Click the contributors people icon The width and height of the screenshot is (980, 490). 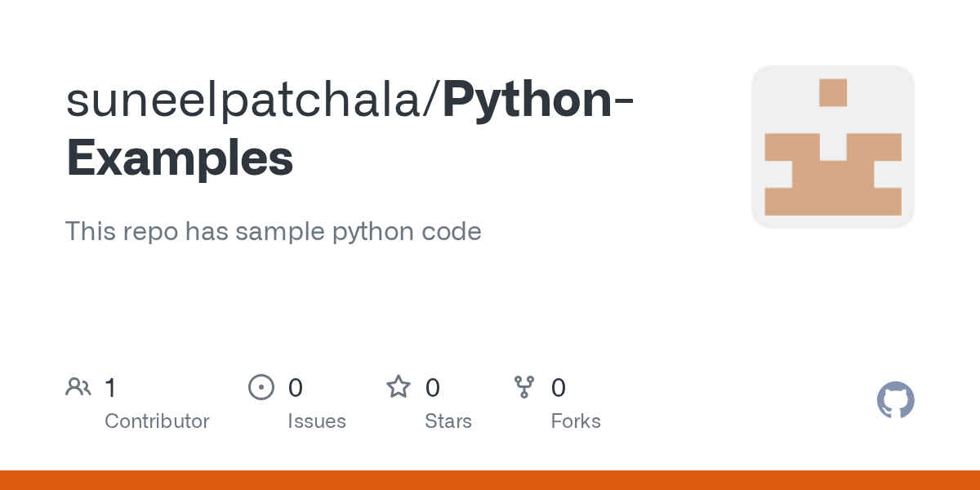[78, 386]
